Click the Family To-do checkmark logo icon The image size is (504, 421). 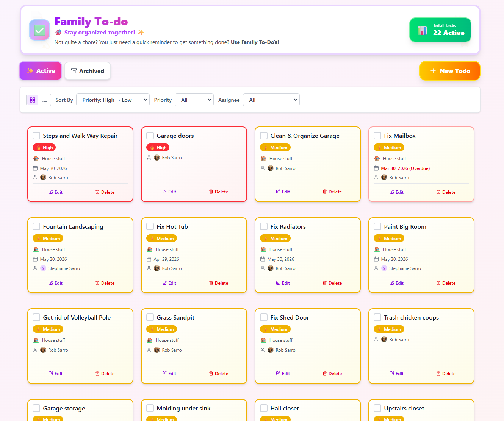coord(39,30)
